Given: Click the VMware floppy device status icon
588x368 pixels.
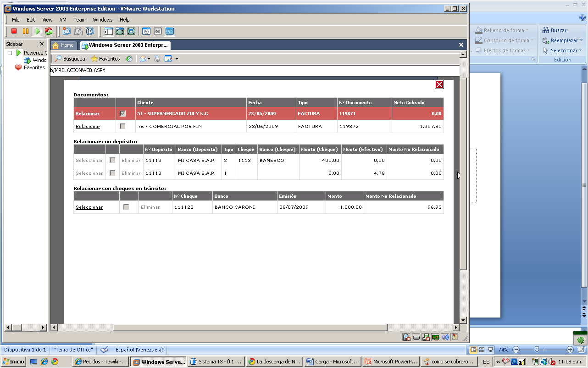Looking at the screenshot, I should [426, 337].
